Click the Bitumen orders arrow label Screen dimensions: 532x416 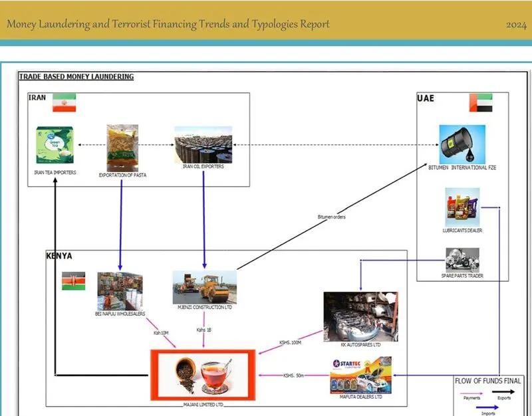(331, 217)
